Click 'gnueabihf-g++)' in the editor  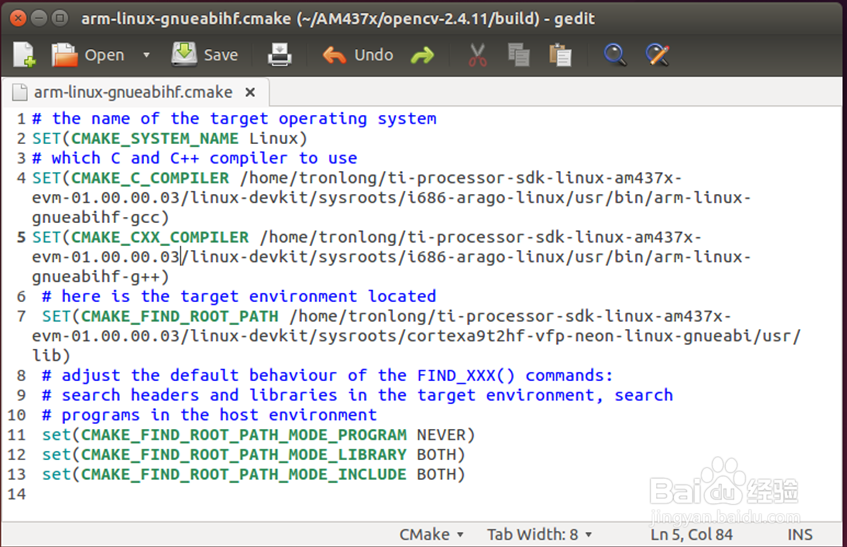100,277
